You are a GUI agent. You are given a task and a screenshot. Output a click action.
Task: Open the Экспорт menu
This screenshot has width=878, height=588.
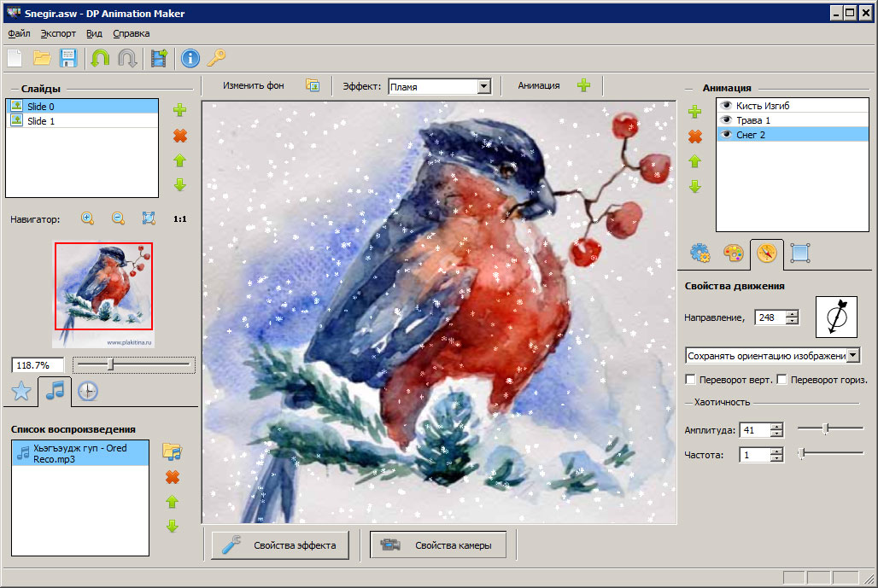coord(58,33)
